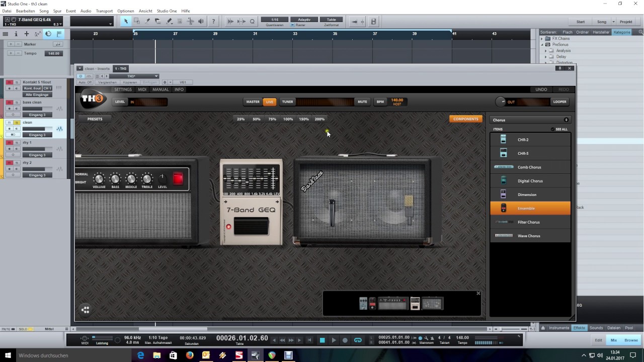Screen dimensions: 644x362
Task: Open the Bearbeiten menu
Action: point(26,11)
